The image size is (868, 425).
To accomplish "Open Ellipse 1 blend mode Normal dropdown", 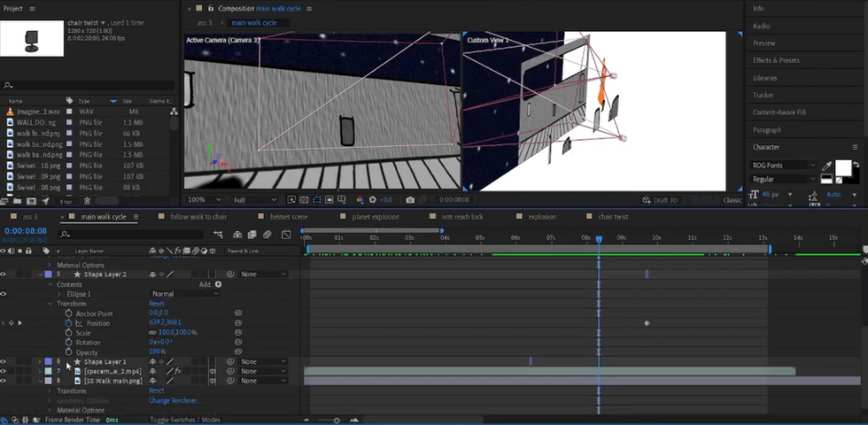I will 184,294.
